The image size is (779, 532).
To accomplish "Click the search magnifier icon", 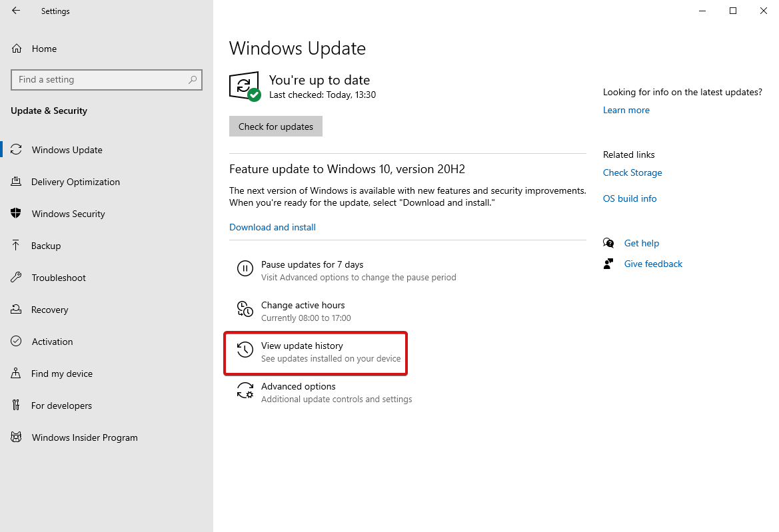I will (193, 80).
